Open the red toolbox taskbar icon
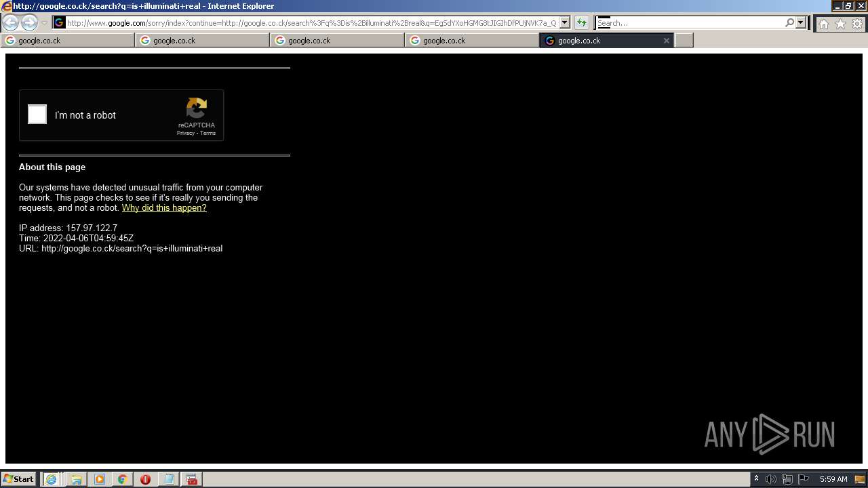Image resolution: width=868 pixels, height=488 pixels. [192, 479]
